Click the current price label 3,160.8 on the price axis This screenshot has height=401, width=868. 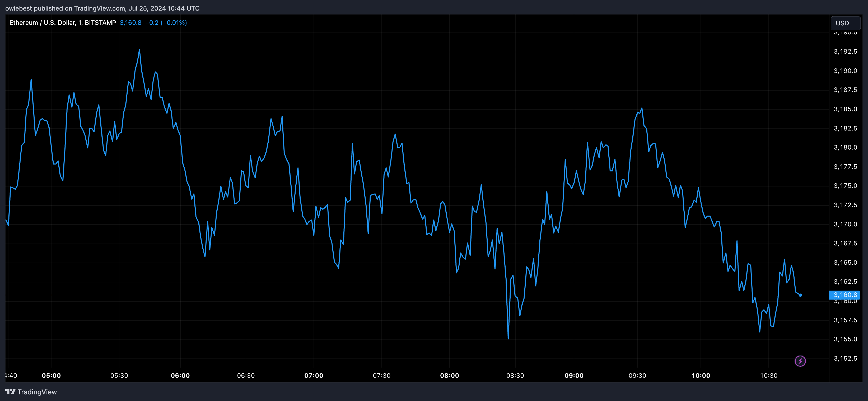[845, 295]
